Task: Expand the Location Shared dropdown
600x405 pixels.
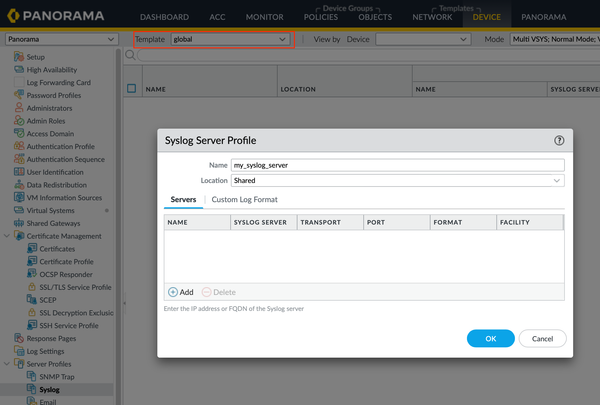Action: tap(397, 181)
